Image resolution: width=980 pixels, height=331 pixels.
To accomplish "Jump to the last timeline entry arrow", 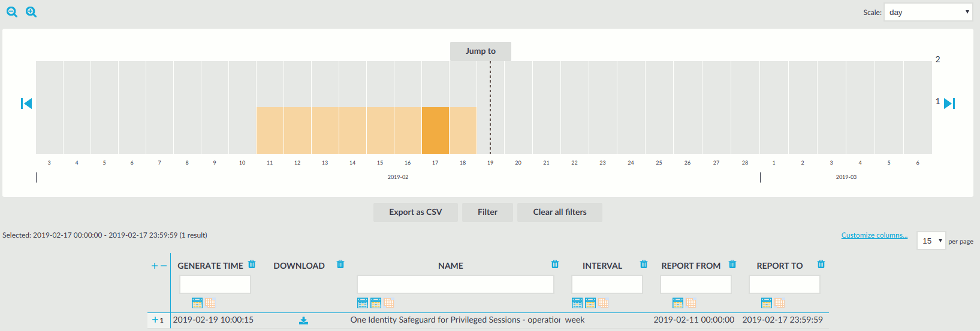I will click(x=949, y=104).
